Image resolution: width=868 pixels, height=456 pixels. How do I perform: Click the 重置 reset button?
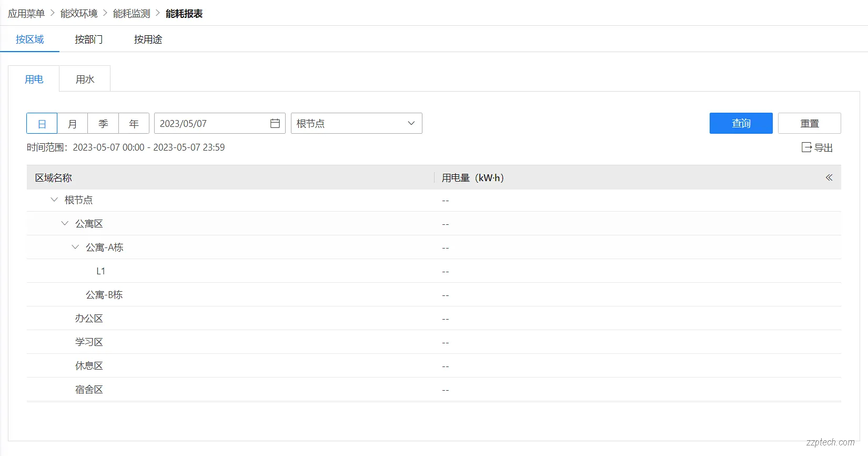click(x=809, y=123)
